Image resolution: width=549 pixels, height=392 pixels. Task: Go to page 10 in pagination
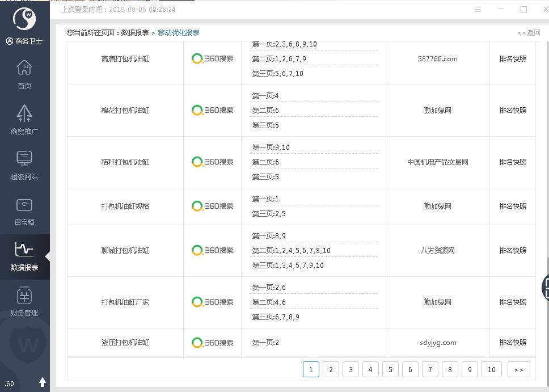pyautogui.click(x=491, y=369)
